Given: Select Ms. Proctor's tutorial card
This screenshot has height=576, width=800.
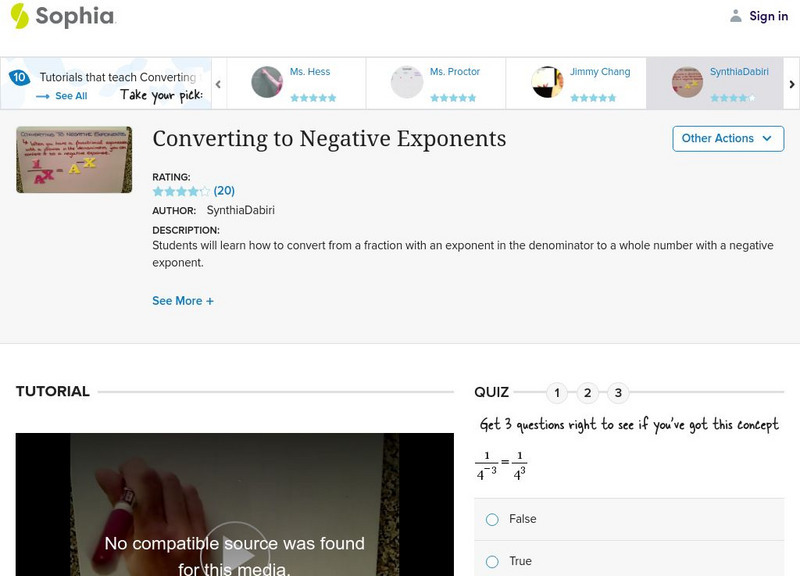Looking at the screenshot, I should pyautogui.click(x=435, y=82).
